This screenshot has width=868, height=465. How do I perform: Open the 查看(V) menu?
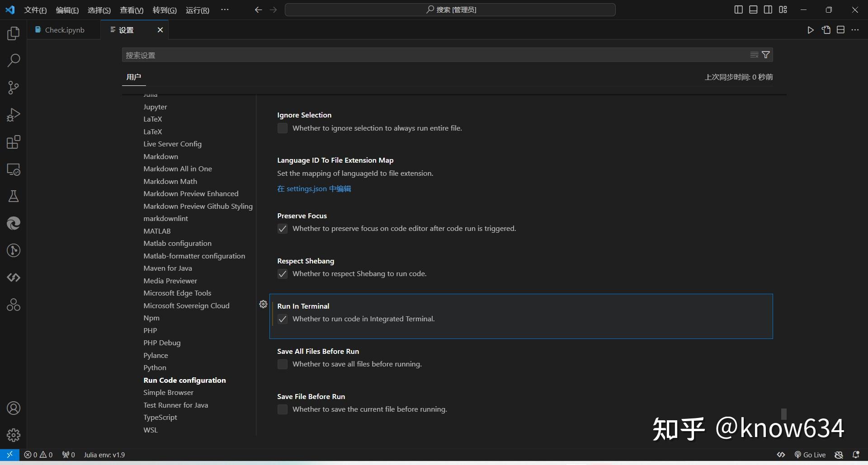132,10
